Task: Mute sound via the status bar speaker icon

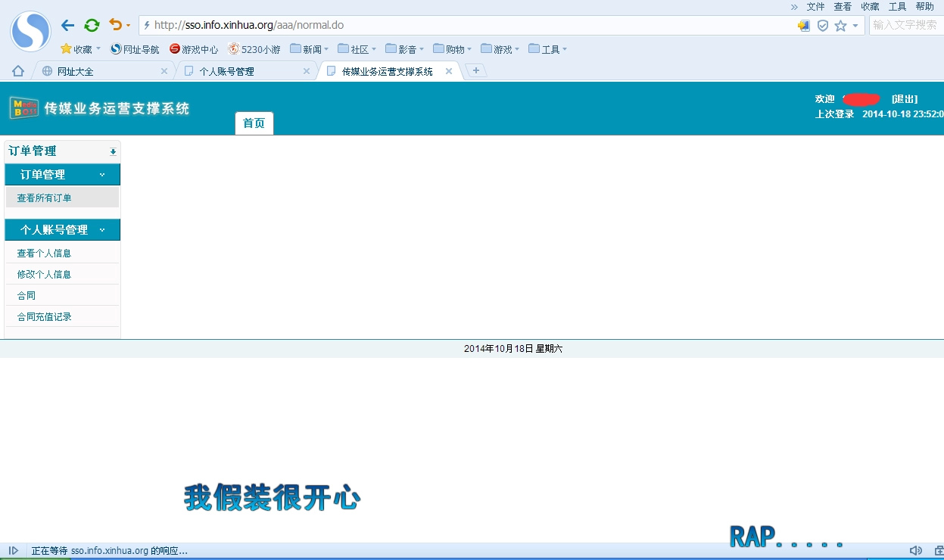Action: click(916, 551)
